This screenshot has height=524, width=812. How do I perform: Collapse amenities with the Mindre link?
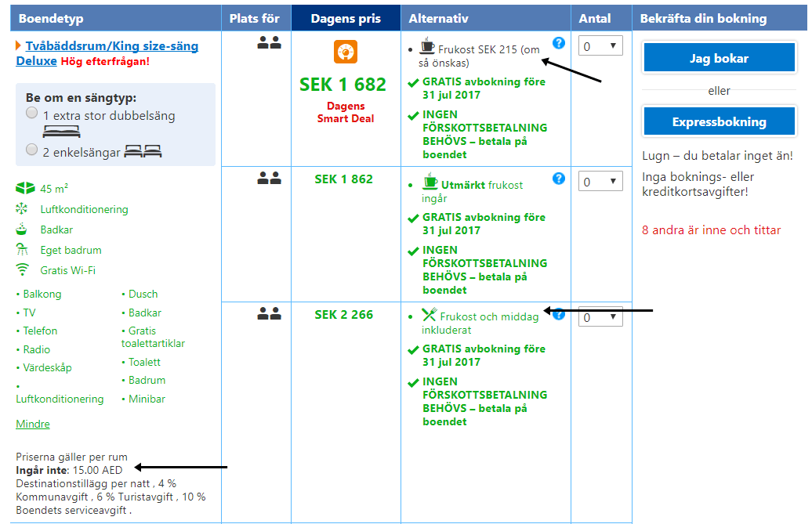33,424
